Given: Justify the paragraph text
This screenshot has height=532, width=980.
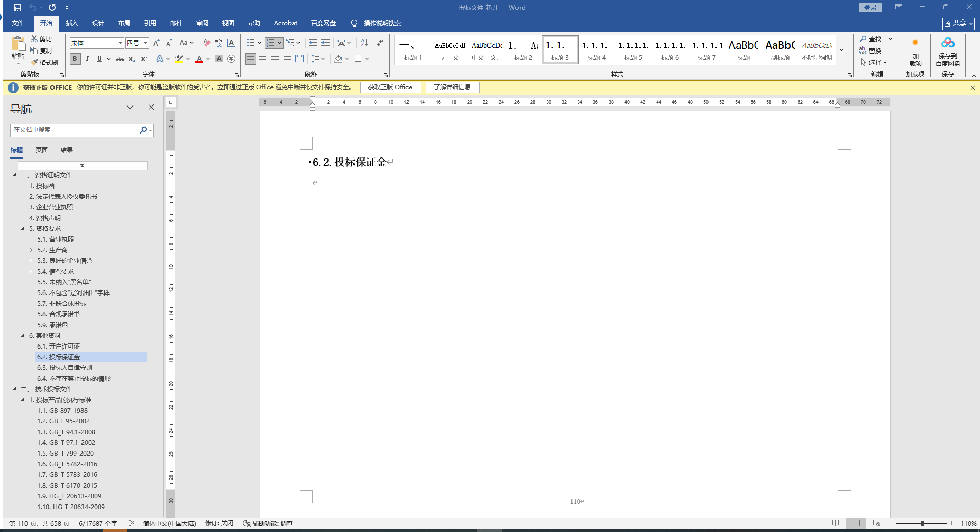Looking at the screenshot, I should (x=287, y=59).
